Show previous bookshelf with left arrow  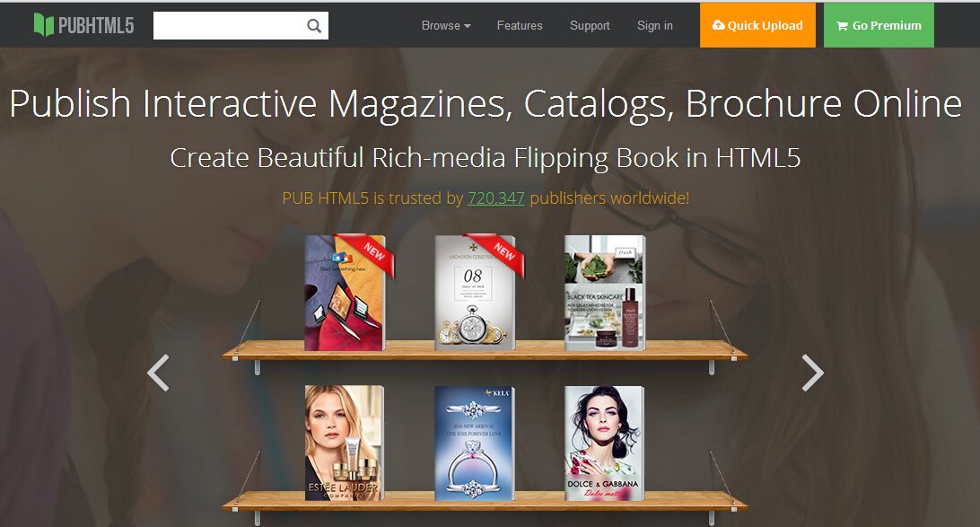click(x=158, y=373)
